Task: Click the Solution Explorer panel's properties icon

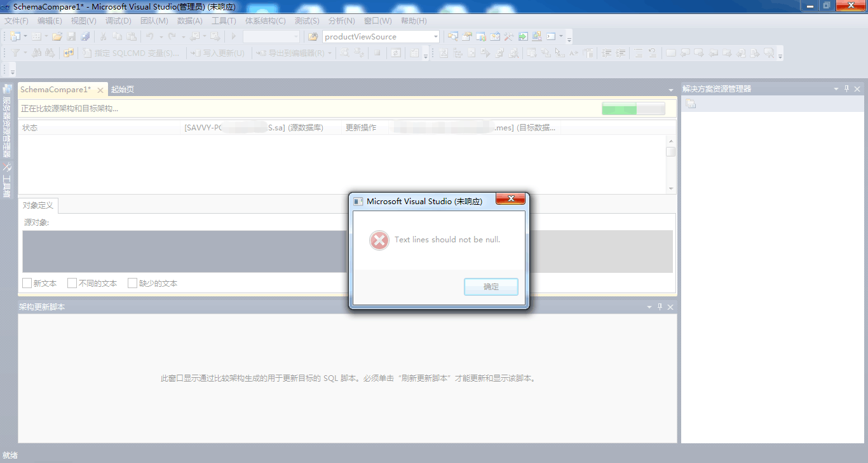Action: pos(691,104)
